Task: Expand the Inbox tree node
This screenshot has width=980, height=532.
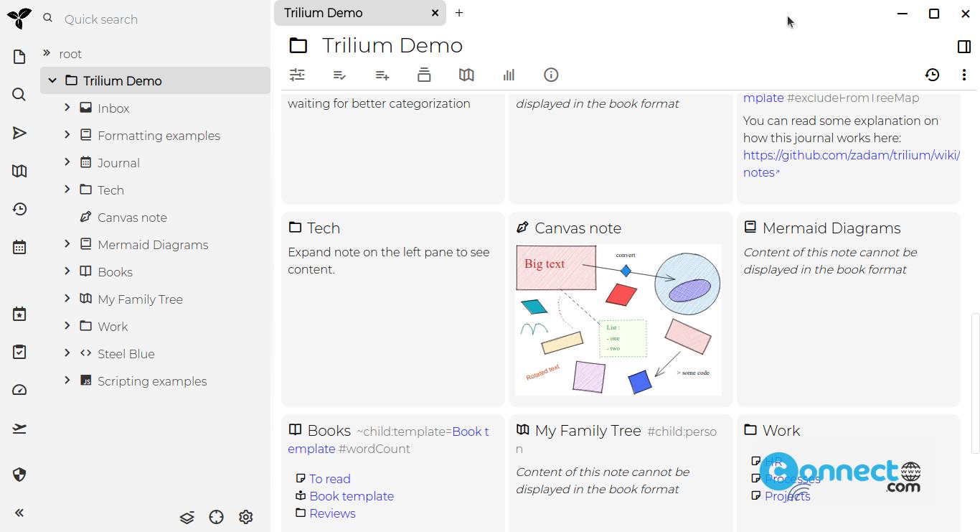Action: pyautogui.click(x=67, y=107)
